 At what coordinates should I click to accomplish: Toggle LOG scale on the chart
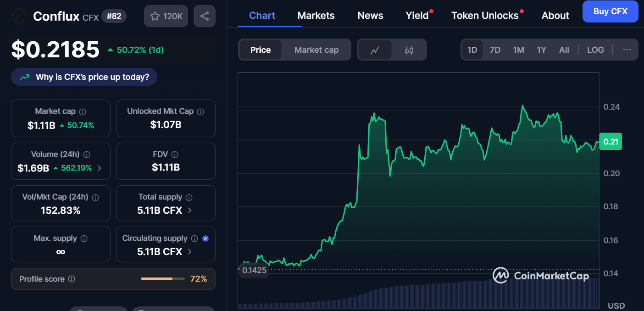tap(595, 50)
